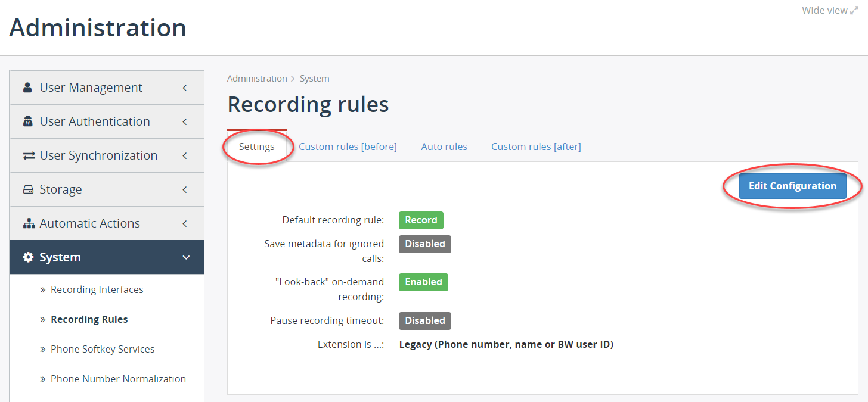The image size is (868, 402).
Task: Open Phone Softkey Services in sidebar
Action: point(103,349)
